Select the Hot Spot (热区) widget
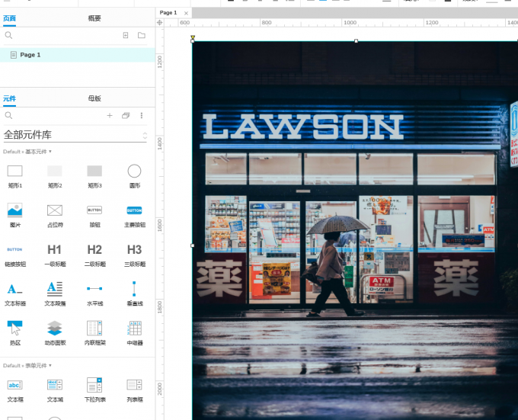 coord(15,333)
